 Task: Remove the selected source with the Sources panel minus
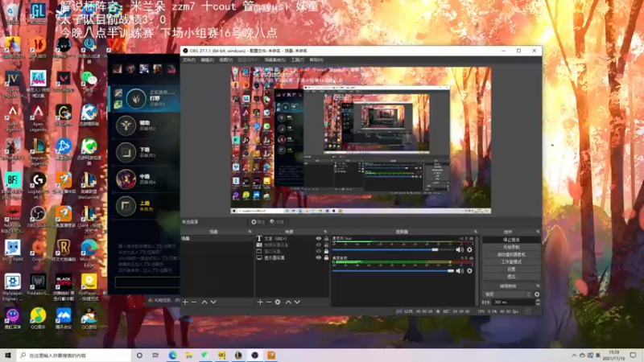tap(269, 302)
